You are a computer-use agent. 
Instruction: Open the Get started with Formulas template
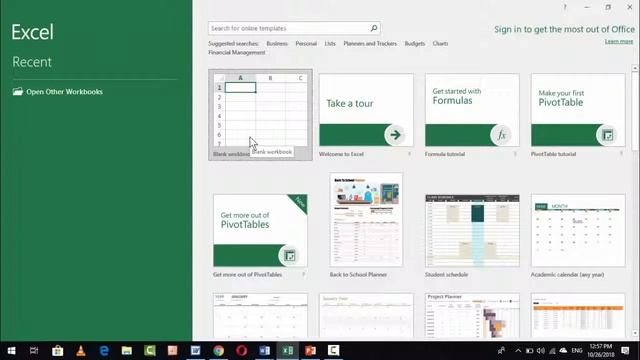click(x=472, y=110)
